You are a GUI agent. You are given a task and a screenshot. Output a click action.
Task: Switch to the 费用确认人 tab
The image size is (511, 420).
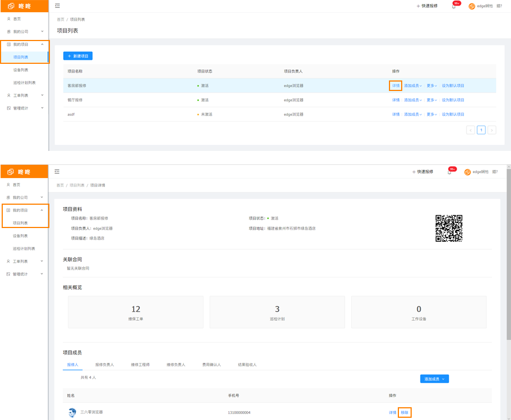(211, 365)
